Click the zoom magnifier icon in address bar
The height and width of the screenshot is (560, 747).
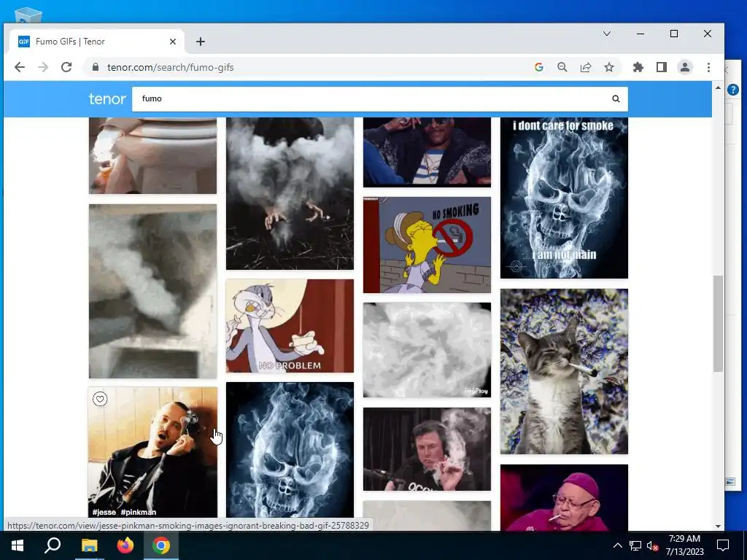(562, 67)
